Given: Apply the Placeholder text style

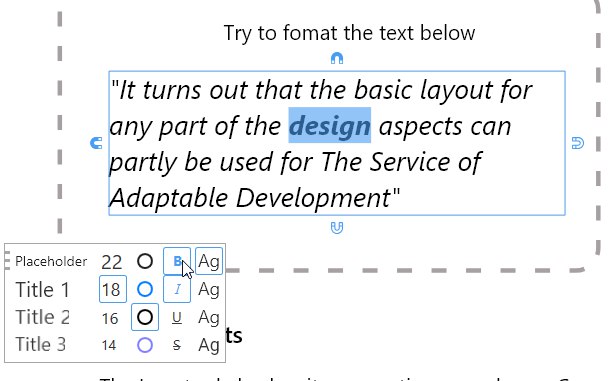Looking at the screenshot, I should point(51,261).
